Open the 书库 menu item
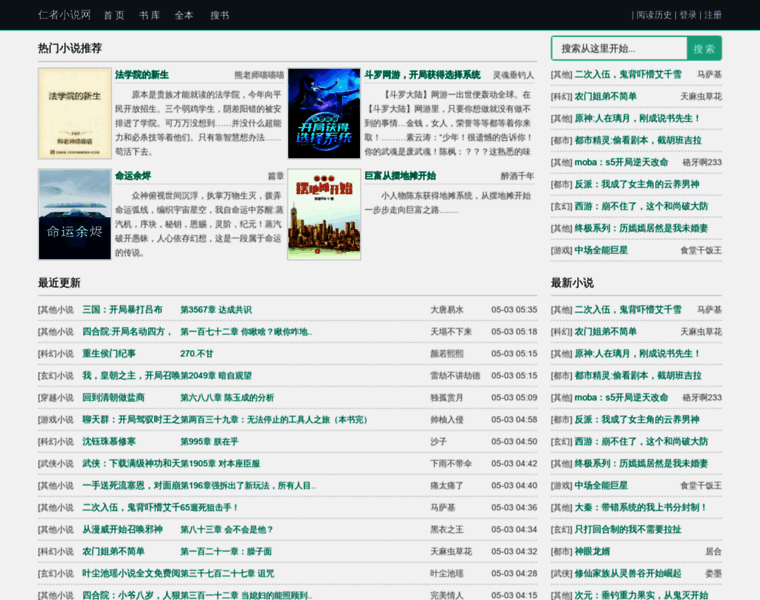The width and height of the screenshot is (760, 600). click(149, 15)
